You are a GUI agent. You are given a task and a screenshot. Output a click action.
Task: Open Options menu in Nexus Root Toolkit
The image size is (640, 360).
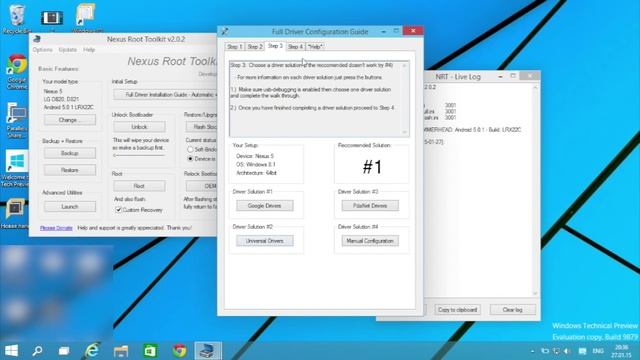(42, 50)
